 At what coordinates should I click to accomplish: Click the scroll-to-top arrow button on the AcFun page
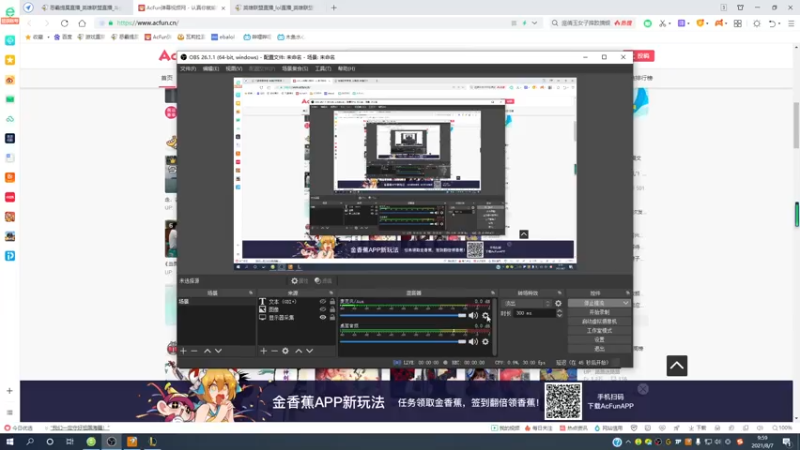tap(677, 365)
